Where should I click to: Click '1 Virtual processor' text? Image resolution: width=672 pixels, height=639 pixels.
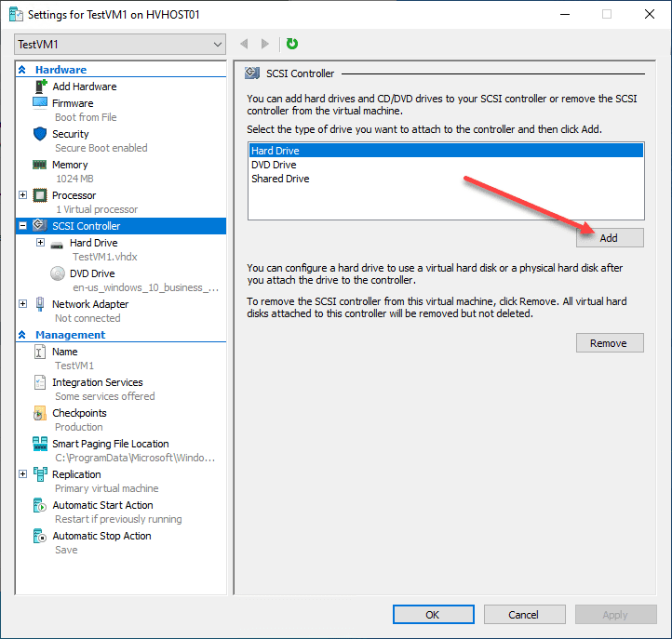[97, 209]
